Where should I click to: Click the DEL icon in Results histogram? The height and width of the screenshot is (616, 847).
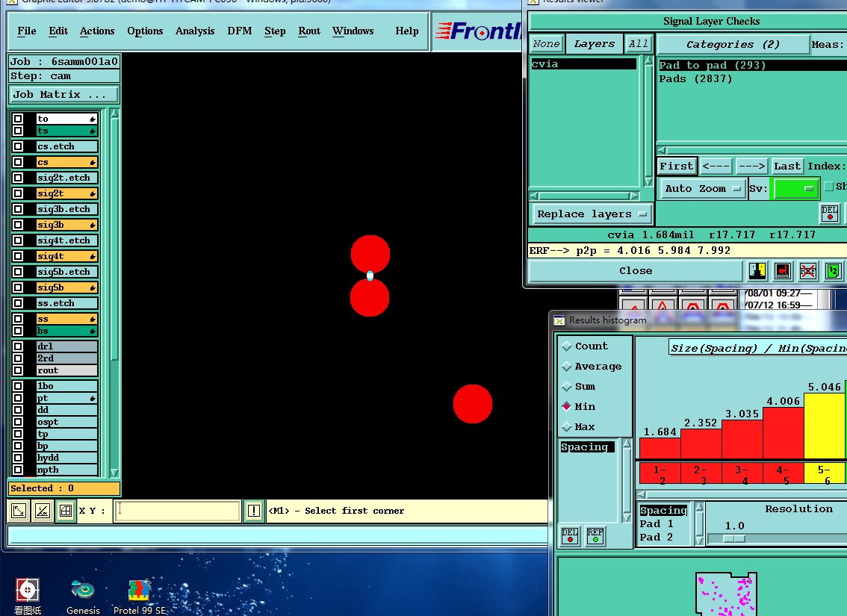tap(570, 535)
